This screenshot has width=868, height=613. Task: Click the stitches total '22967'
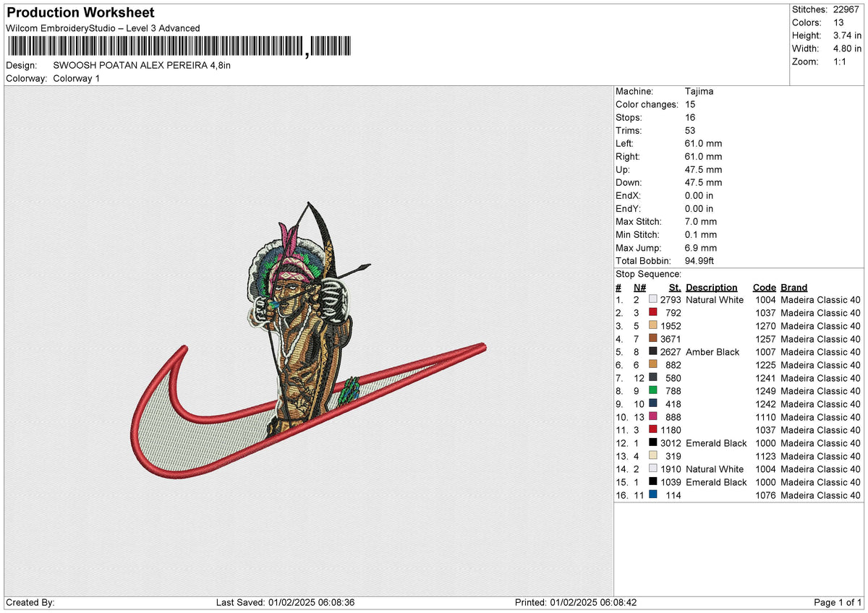pyautogui.click(x=848, y=9)
